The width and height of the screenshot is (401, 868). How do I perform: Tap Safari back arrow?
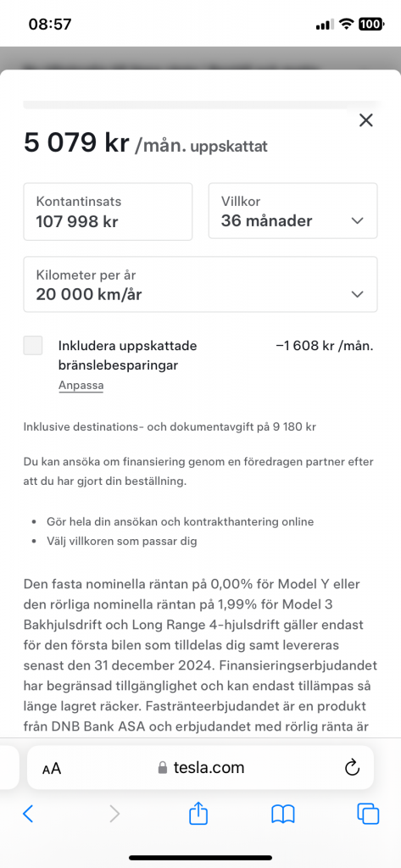[28, 813]
